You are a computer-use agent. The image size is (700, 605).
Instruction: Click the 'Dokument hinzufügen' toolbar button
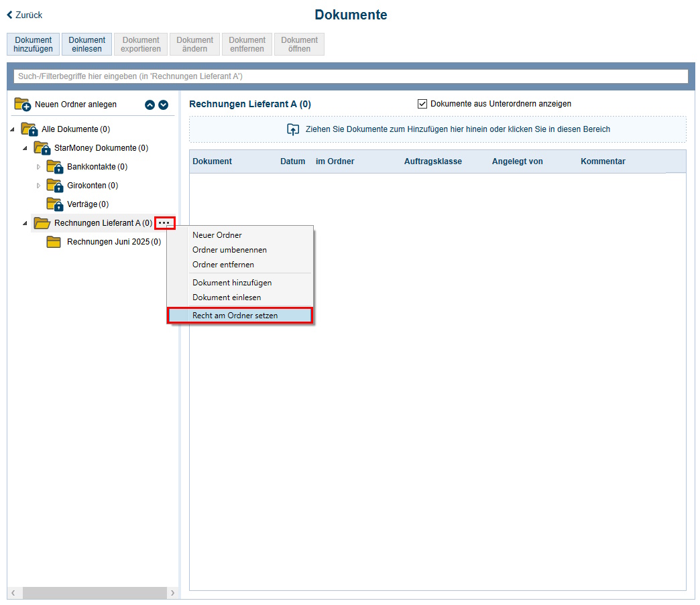coord(33,44)
